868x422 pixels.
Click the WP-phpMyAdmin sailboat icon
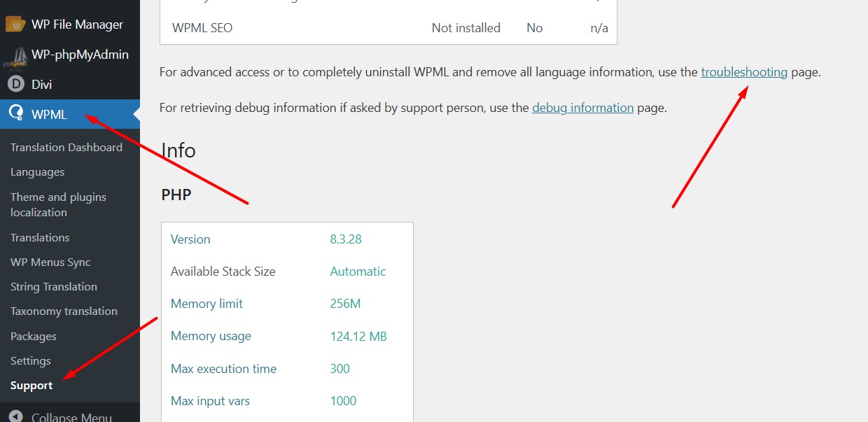(15, 55)
